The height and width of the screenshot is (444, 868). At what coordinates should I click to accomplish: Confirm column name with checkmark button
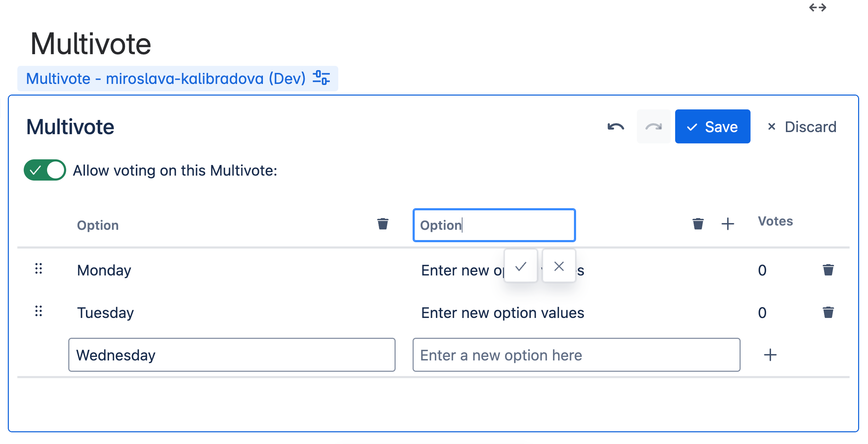pos(521,266)
